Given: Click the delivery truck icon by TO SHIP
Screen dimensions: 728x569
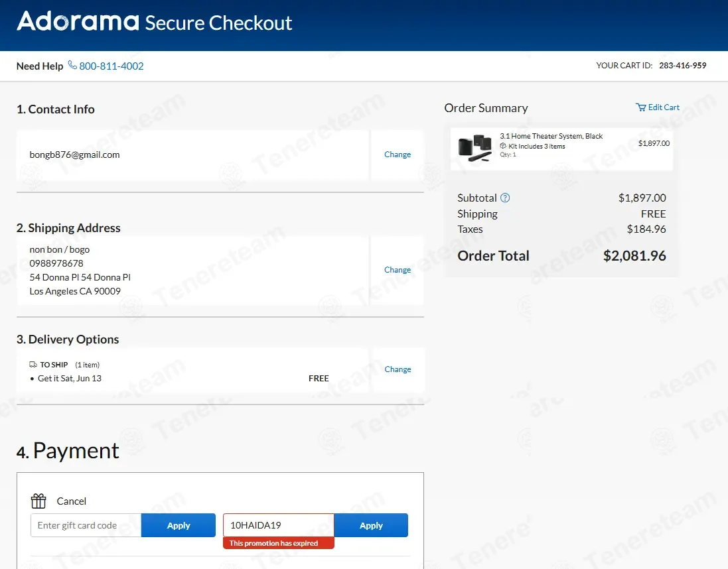Looking at the screenshot, I should [33, 364].
